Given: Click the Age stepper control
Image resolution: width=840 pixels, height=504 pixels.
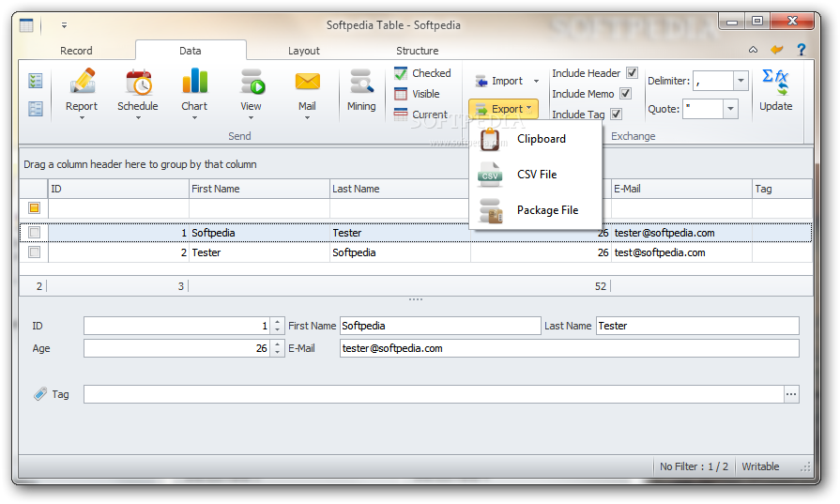Looking at the screenshot, I should (x=277, y=348).
